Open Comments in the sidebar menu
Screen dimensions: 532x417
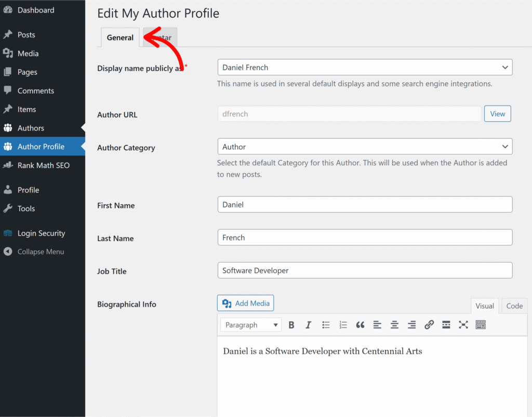[36, 90]
